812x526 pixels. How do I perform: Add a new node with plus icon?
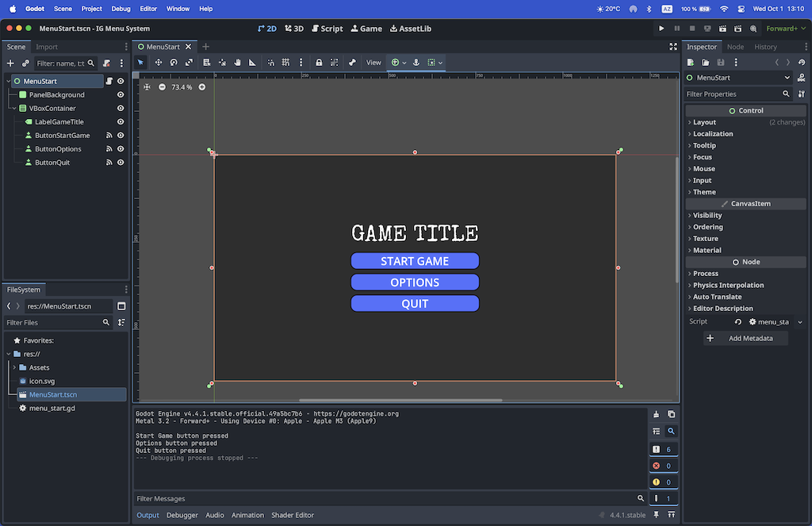click(x=11, y=63)
